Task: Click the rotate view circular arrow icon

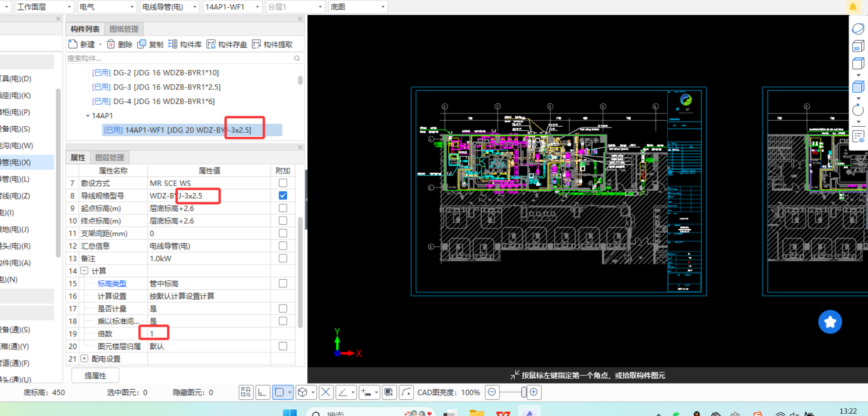Action: tap(858, 110)
